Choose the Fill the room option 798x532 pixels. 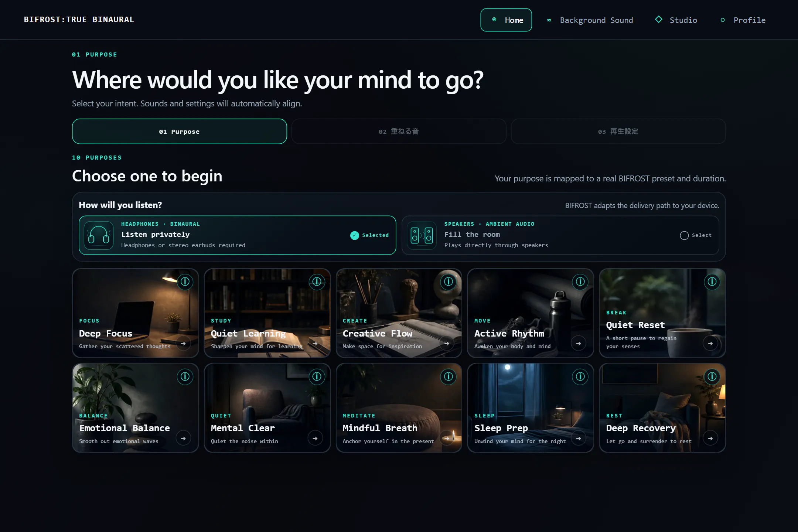560,235
